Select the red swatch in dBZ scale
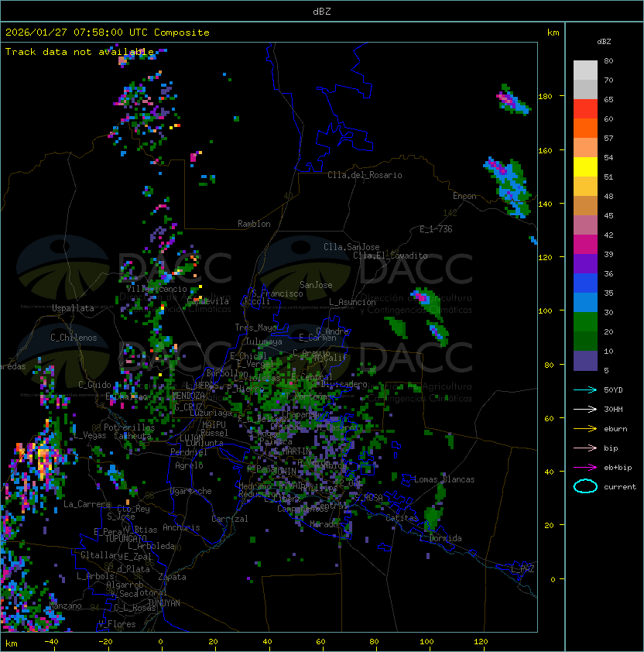This screenshot has height=652, width=644. tap(585, 109)
